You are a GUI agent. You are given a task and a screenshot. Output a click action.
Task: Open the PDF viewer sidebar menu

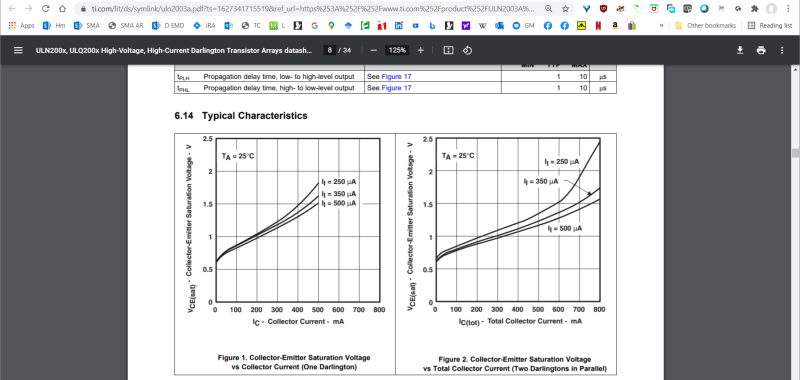click(18, 50)
